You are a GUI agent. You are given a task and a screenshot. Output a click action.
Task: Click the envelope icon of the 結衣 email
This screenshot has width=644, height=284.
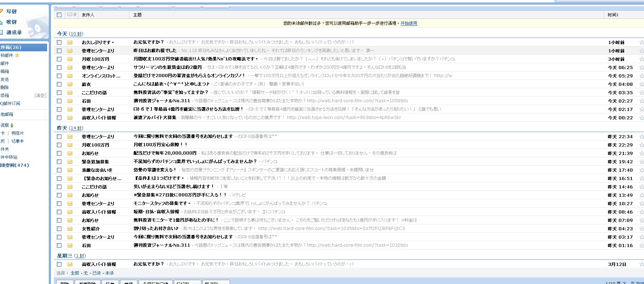(70, 84)
